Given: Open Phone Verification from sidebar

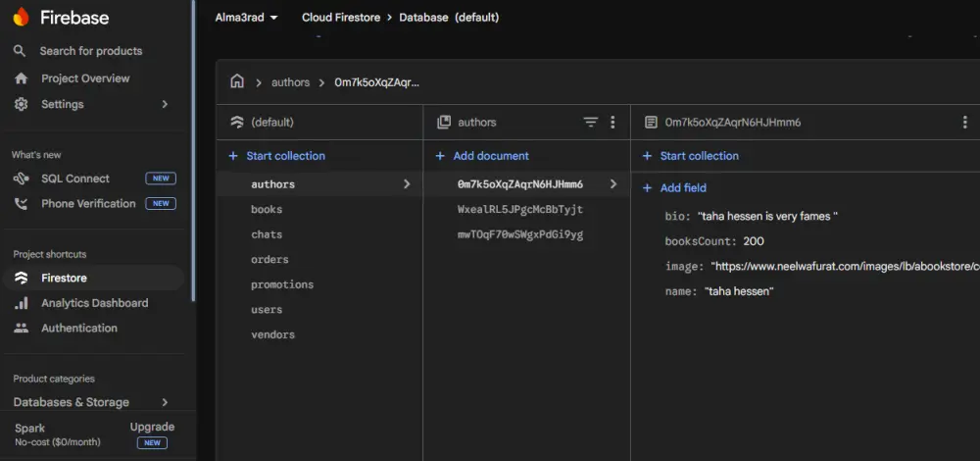Looking at the screenshot, I should pos(88,203).
